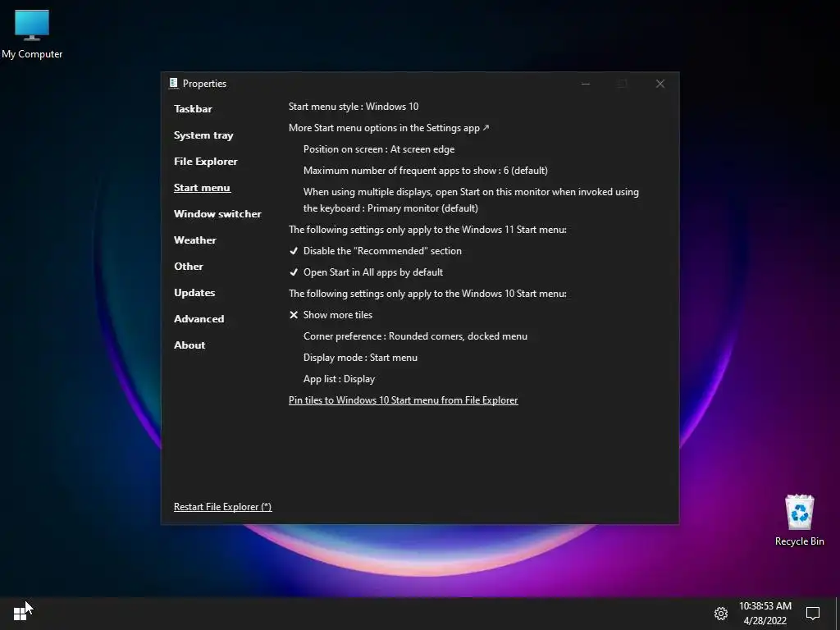Change Position on screen: At screen edge
The image size is (840, 630).
(379, 149)
